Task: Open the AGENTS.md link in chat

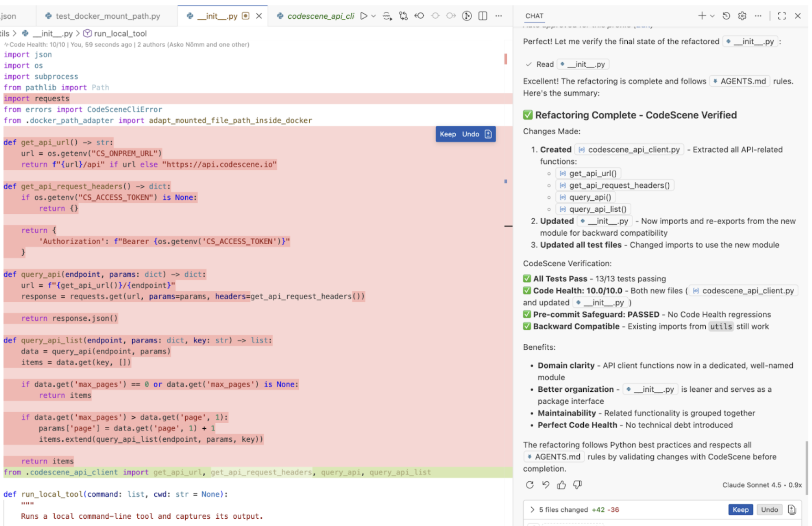Action: (739, 81)
